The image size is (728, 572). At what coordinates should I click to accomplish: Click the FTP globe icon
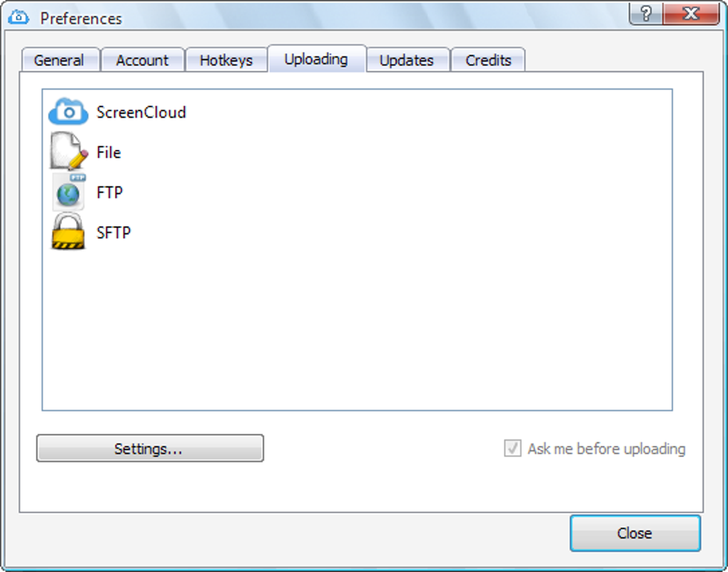[x=67, y=192]
